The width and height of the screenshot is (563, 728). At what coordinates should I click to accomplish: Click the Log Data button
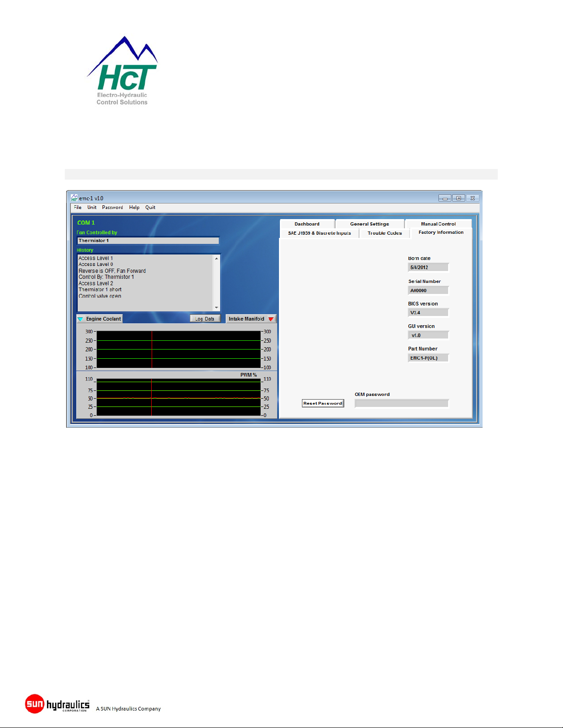[x=205, y=319]
